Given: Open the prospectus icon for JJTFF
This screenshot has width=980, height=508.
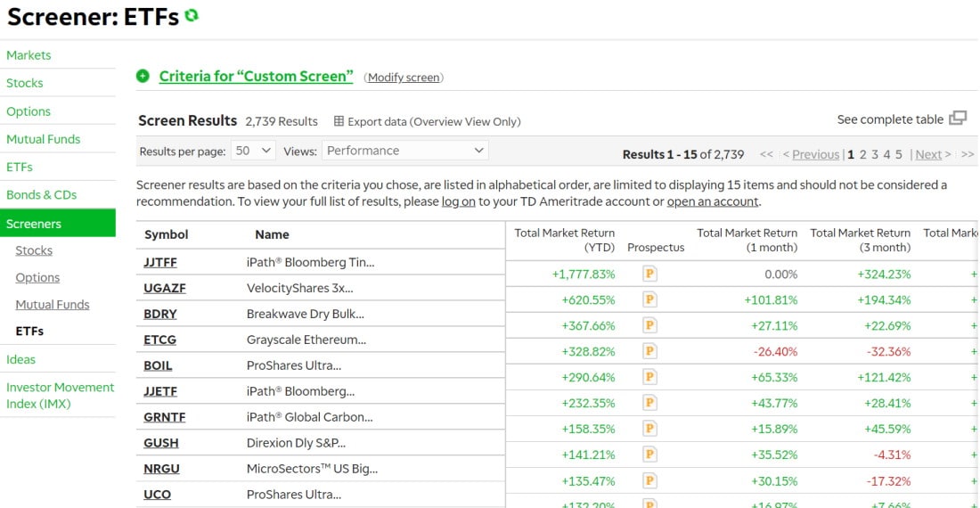Looking at the screenshot, I should click(x=650, y=274).
